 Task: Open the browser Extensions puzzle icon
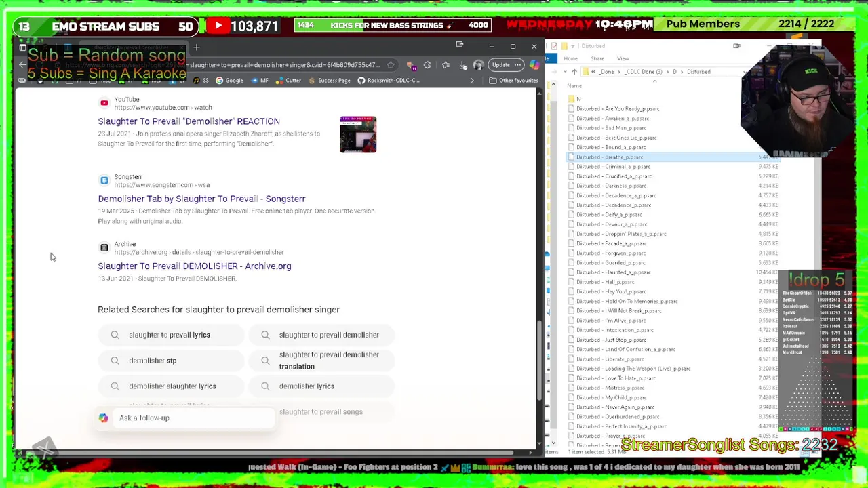pos(427,65)
